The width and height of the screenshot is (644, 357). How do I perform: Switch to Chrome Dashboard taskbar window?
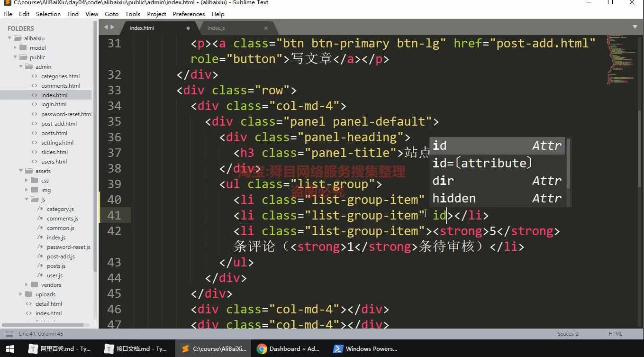[x=289, y=349]
